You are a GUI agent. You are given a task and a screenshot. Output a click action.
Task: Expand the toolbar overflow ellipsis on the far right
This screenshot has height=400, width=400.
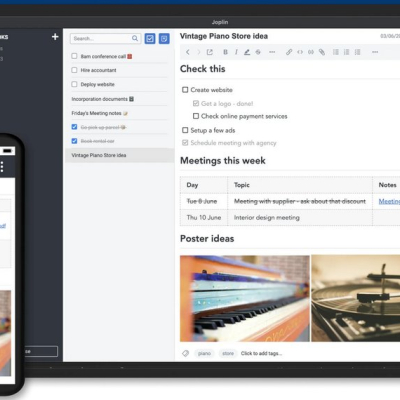pos(375,52)
